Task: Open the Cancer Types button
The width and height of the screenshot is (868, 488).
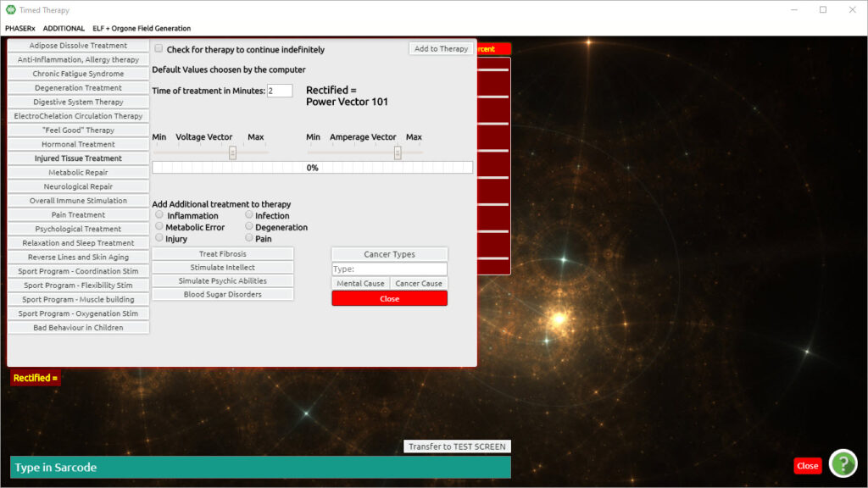Action: (x=389, y=254)
